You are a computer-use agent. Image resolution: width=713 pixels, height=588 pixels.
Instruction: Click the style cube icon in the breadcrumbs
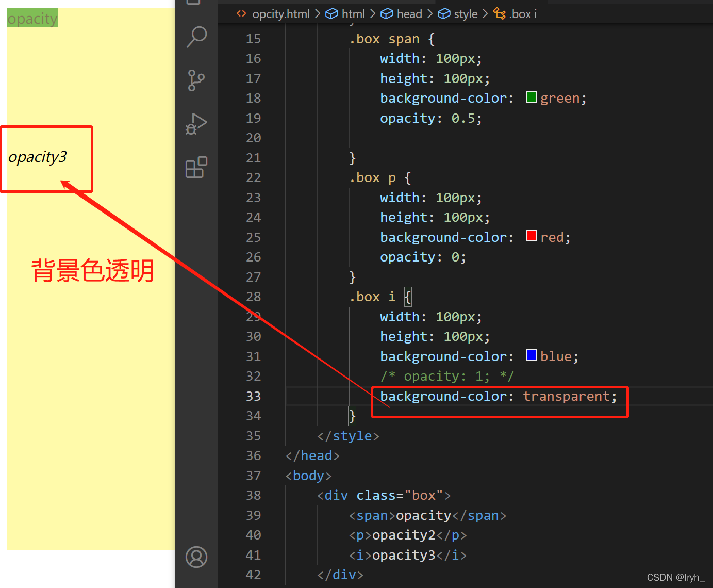click(x=444, y=13)
